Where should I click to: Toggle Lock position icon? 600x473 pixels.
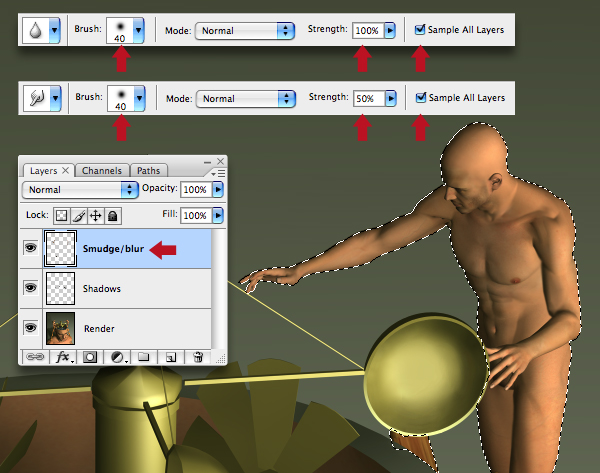click(96, 216)
